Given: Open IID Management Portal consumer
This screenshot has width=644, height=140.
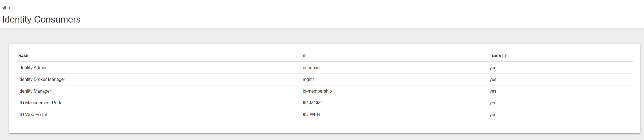Looking at the screenshot, I should tap(41, 103).
